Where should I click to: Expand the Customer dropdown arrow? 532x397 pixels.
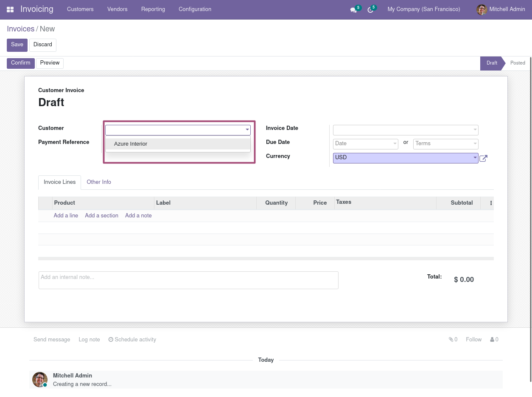coord(247,130)
